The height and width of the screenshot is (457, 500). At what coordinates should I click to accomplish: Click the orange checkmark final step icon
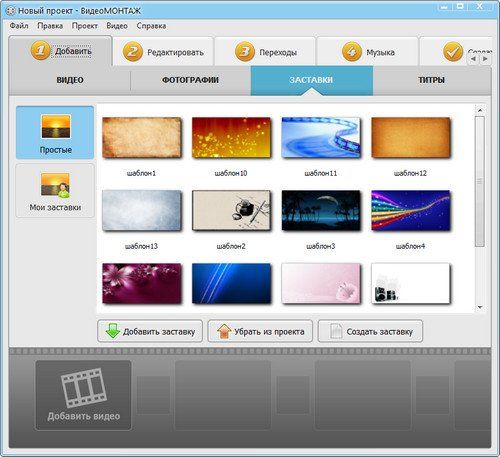[453, 52]
